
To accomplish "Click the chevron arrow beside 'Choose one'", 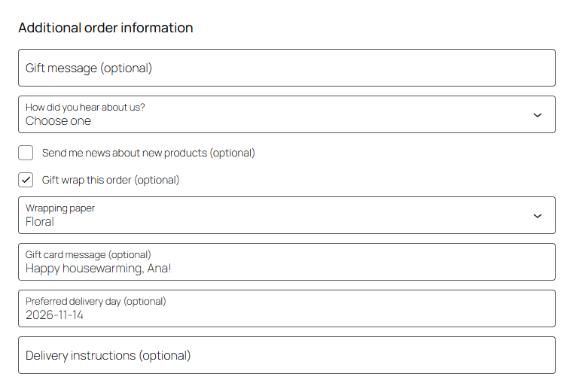I will pyautogui.click(x=537, y=115).
